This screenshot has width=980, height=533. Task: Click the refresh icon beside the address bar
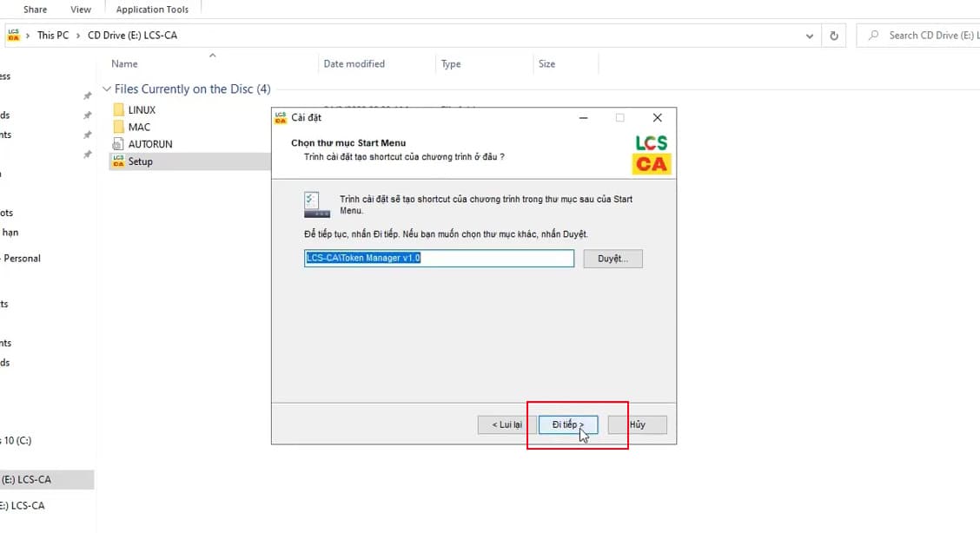click(834, 36)
